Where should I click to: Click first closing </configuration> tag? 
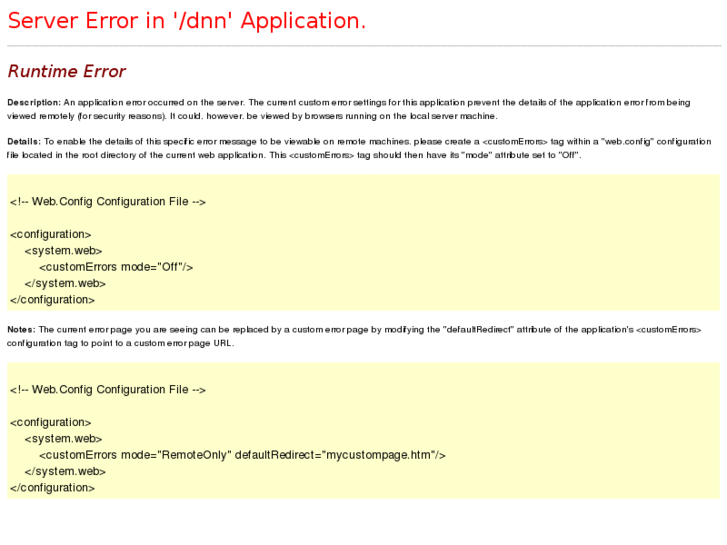tap(52, 300)
